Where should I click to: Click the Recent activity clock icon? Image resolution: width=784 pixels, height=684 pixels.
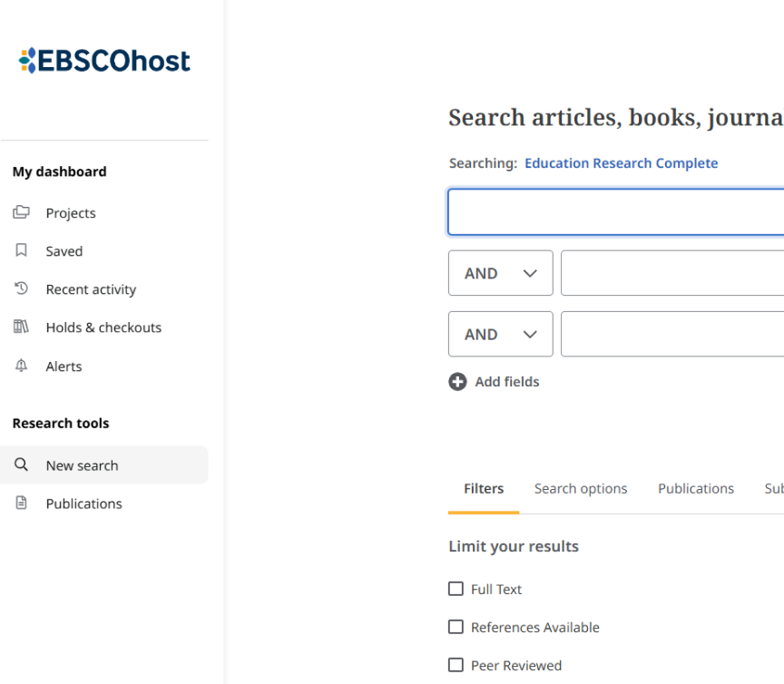[x=21, y=288]
